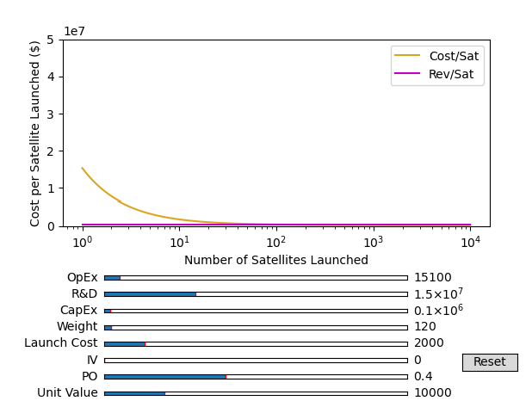This screenshot has height=401, width=532.
Task: Click the R&D slider bar
Action: (x=256, y=294)
